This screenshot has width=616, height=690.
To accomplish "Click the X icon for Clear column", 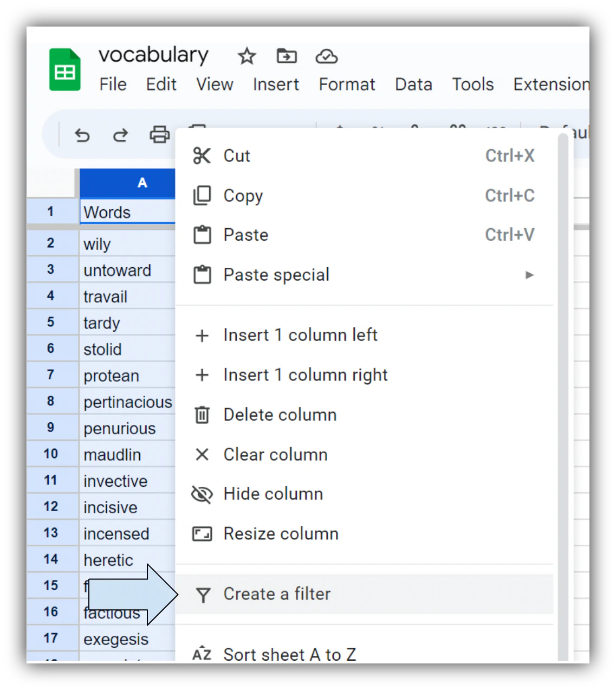I will click(202, 454).
